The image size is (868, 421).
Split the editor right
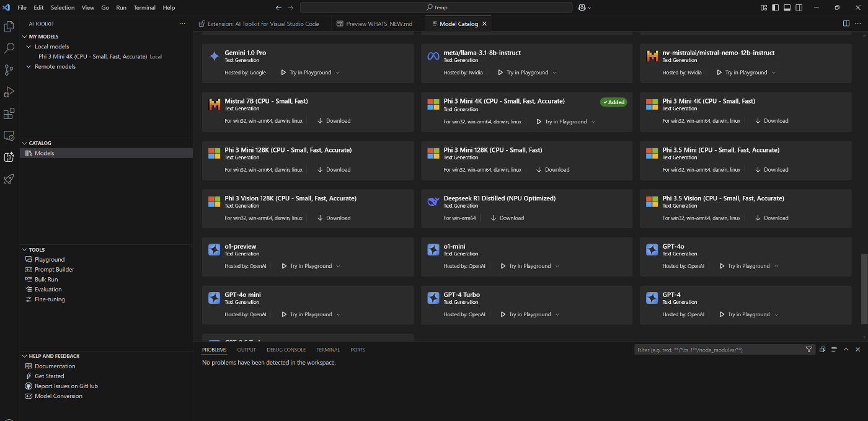point(846,24)
